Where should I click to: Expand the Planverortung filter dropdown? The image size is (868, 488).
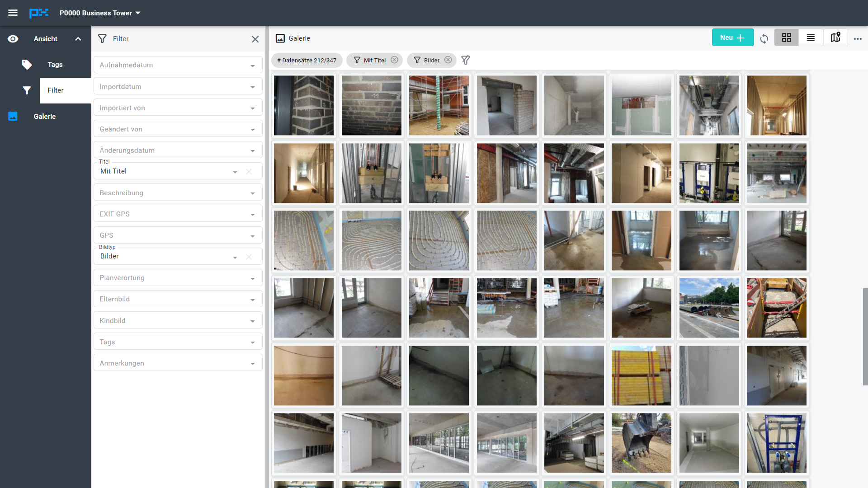pyautogui.click(x=178, y=278)
